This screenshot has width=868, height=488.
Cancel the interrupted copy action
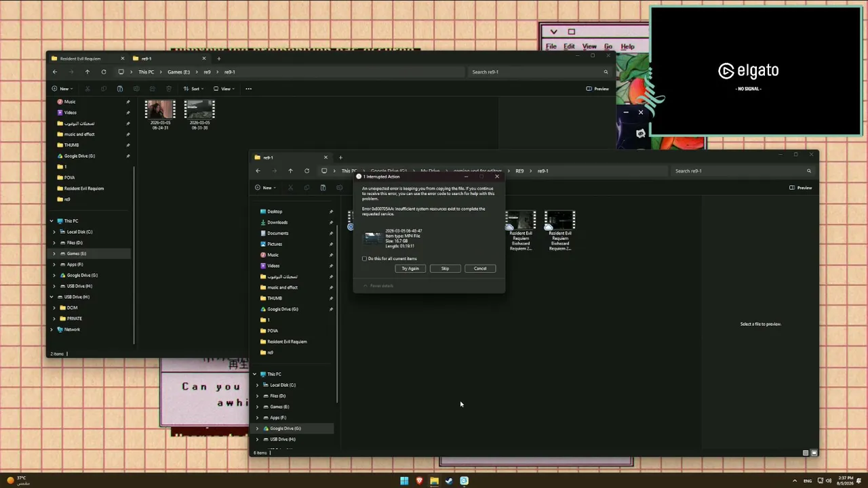(x=480, y=268)
